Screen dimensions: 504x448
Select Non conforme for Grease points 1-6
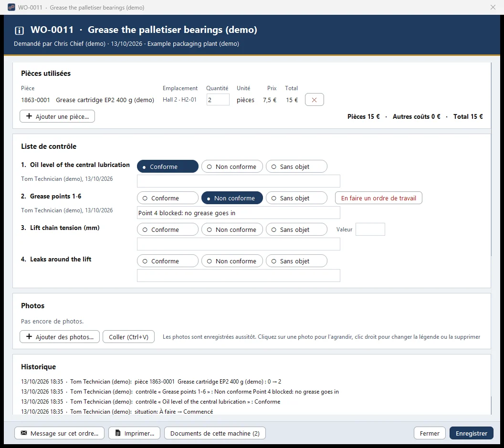(x=232, y=198)
